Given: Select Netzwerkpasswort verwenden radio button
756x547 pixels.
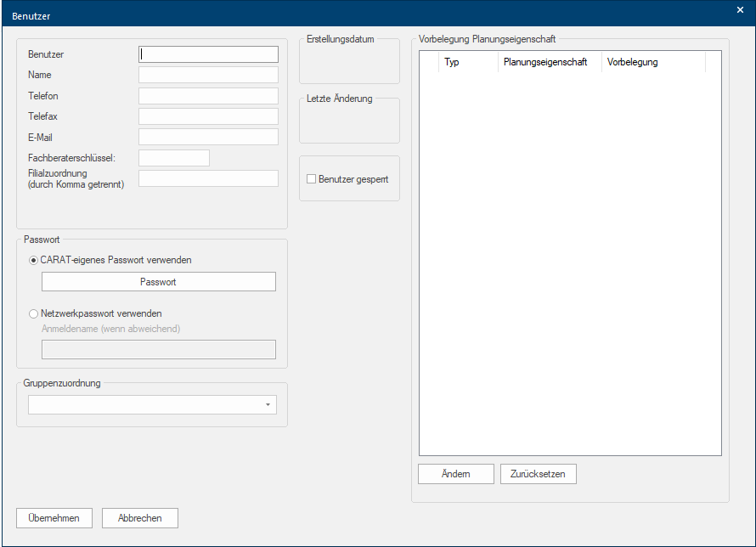Looking at the screenshot, I should pos(34,313).
